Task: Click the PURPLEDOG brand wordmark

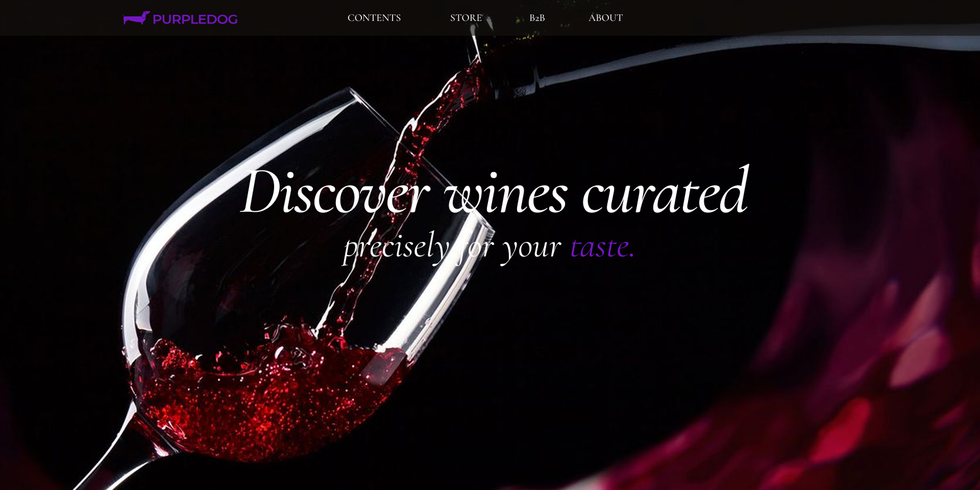Action: [195, 19]
